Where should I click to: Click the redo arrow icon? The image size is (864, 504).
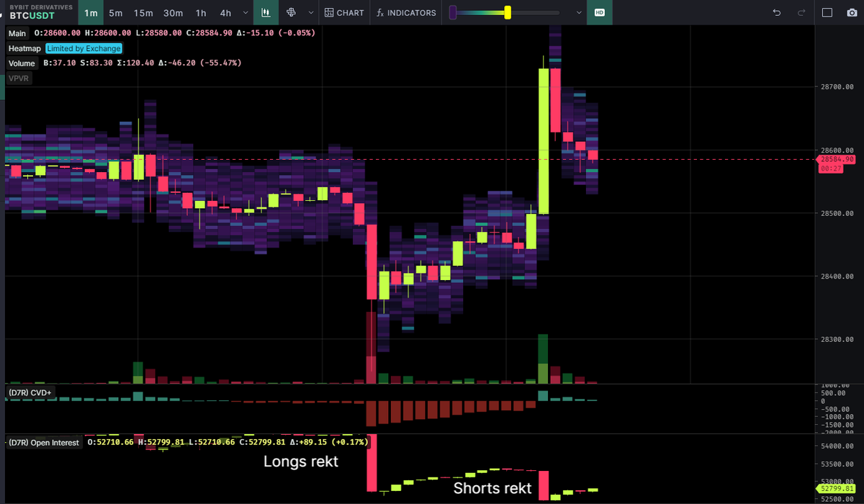coord(801,13)
